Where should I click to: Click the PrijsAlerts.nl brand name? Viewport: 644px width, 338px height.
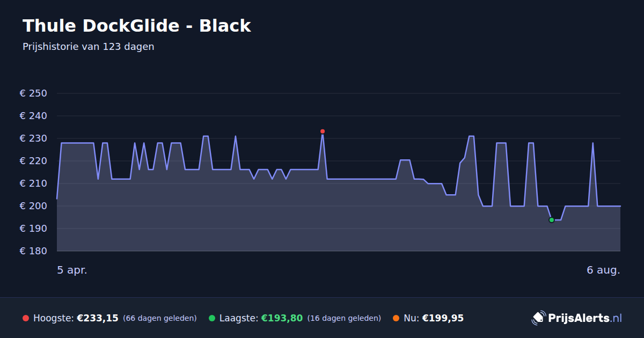click(x=585, y=318)
